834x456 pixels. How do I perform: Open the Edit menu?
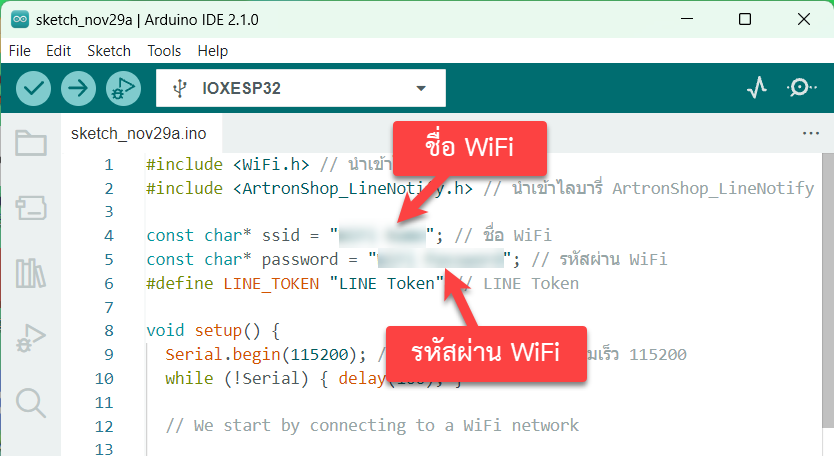coord(58,51)
